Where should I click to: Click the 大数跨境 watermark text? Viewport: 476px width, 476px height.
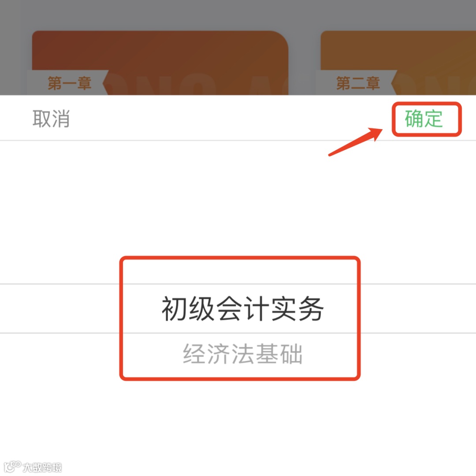click(x=42, y=467)
